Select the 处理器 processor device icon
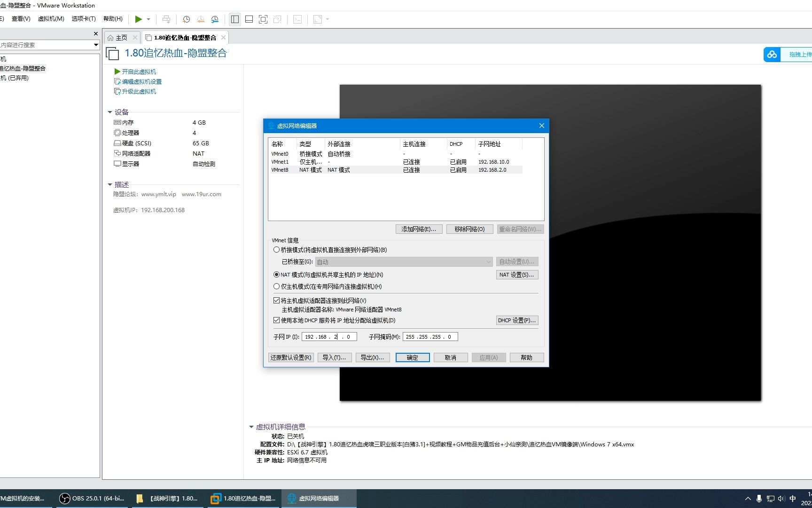 point(117,133)
